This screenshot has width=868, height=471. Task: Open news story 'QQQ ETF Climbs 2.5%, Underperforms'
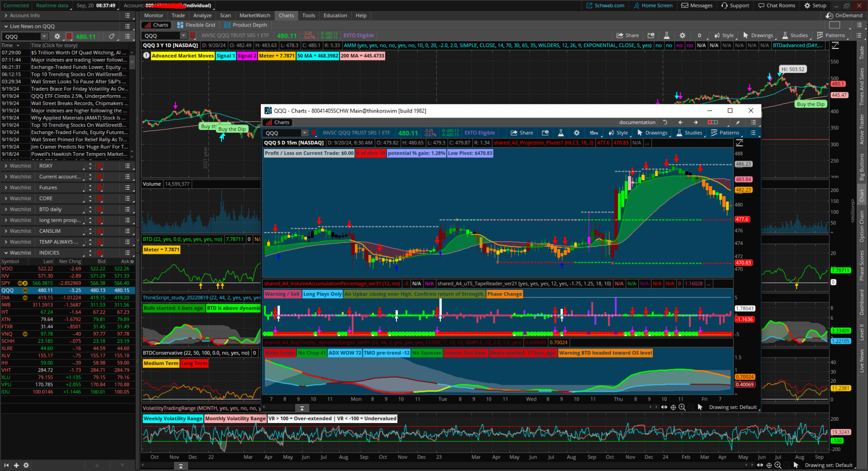pos(78,96)
